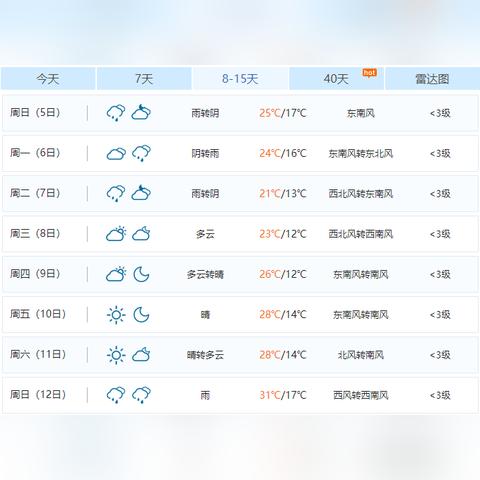Click the temperature 28℃/14℃ for 周六
This screenshot has height=480, width=480.
click(283, 355)
